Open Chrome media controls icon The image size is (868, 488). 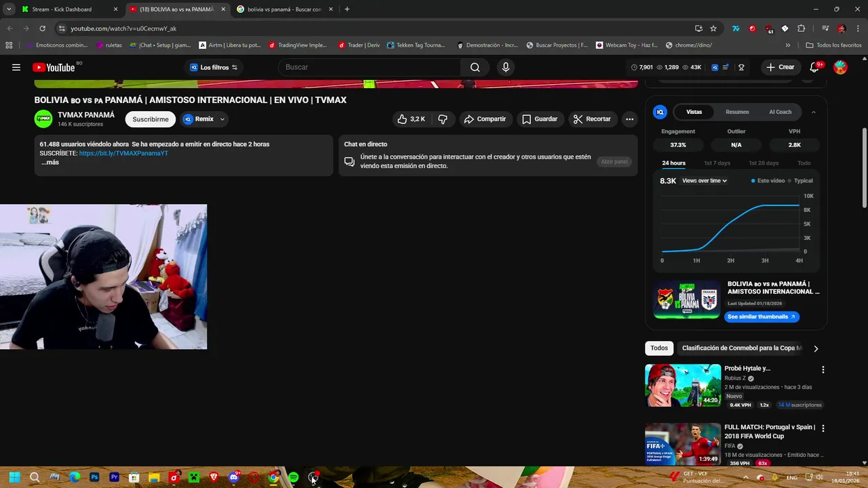coord(825,28)
